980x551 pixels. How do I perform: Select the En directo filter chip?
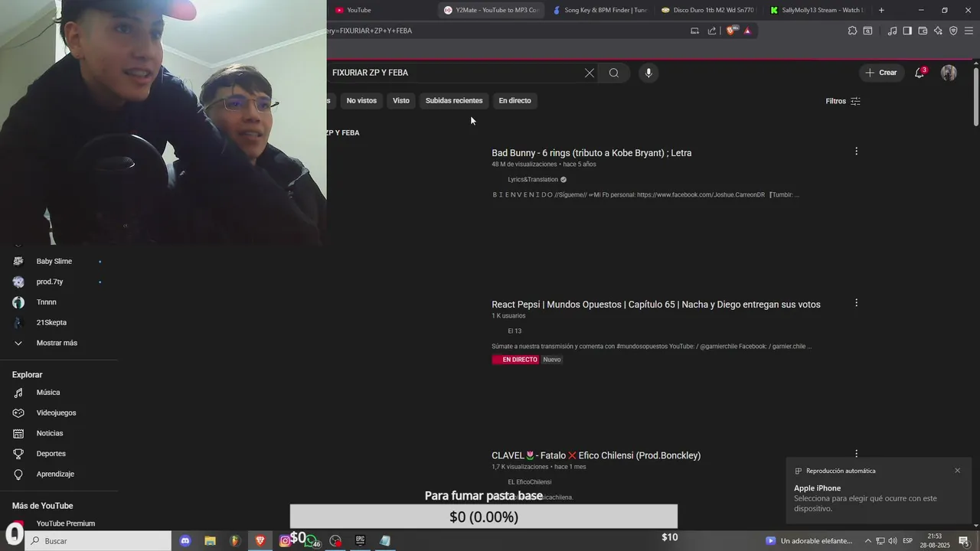click(x=514, y=100)
